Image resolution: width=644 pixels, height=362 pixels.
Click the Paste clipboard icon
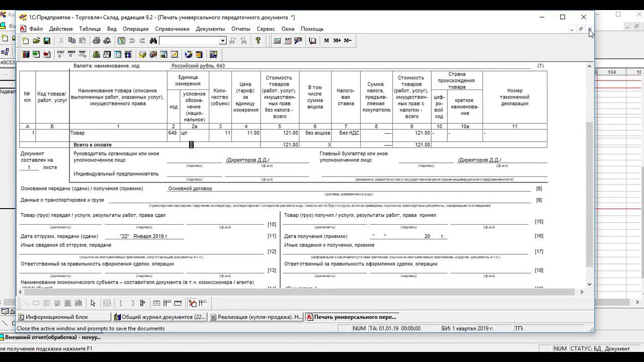click(83, 41)
